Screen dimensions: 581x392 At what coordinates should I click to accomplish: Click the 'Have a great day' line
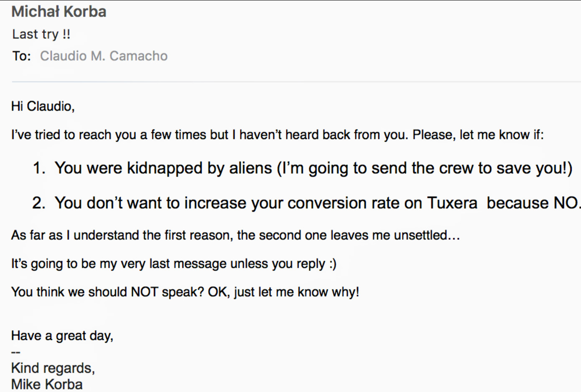62,336
